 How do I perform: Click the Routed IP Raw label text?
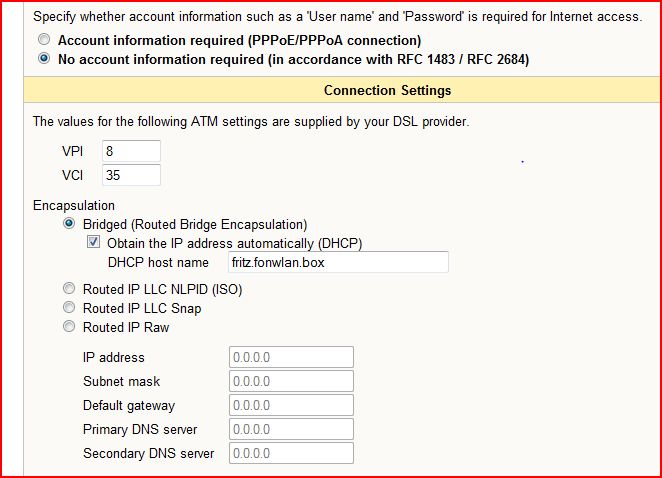(x=126, y=327)
